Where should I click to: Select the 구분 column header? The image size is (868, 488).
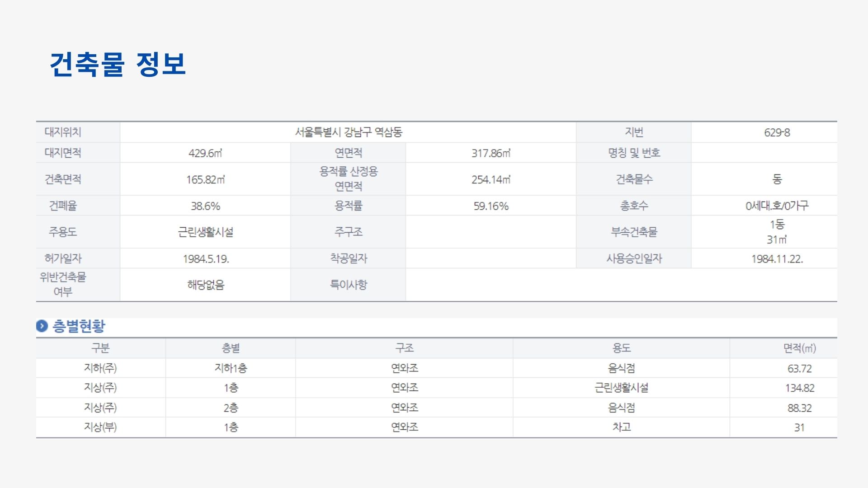(x=100, y=348)
